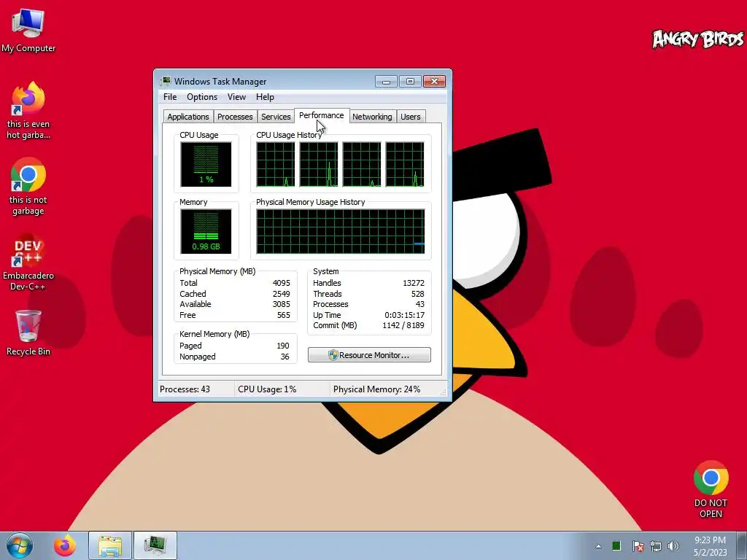Click the Free value 565
This screenshot has width=747, height=560.
click(284, 315)
